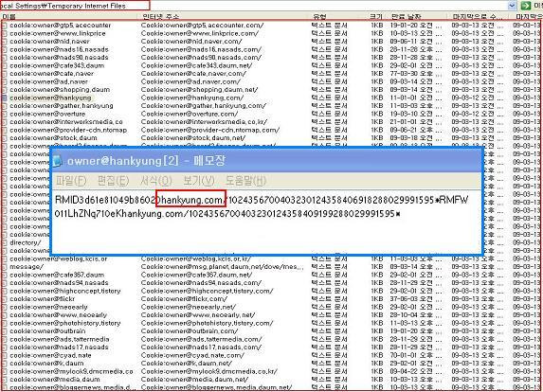The height and width of the screenshot is (392, 543).
Task: Click file icon of cookie:owner@provider-cdn.ntomap
Action: coord(5,130)
